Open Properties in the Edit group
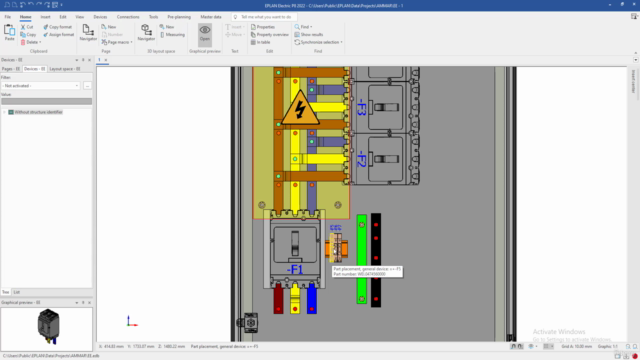640x360 pixels. click(263, 27)
